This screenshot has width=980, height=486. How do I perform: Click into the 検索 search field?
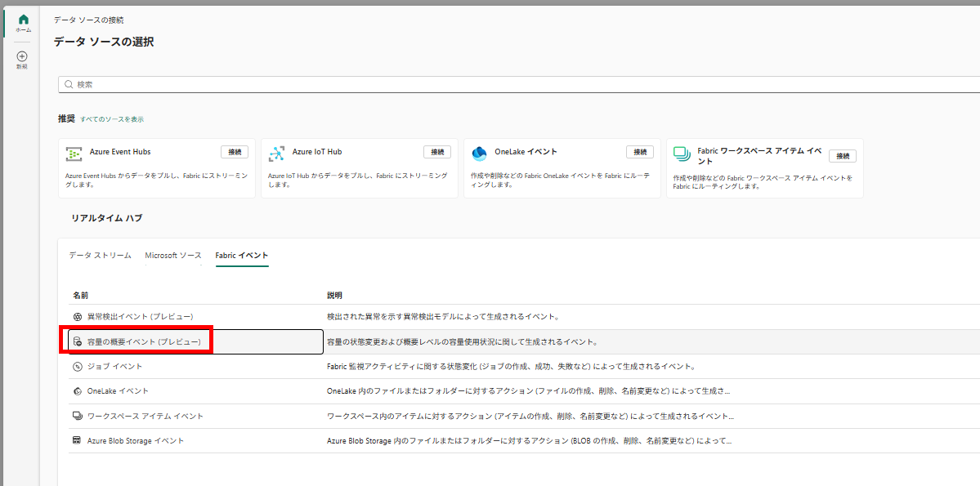click(x=519, y=84)
